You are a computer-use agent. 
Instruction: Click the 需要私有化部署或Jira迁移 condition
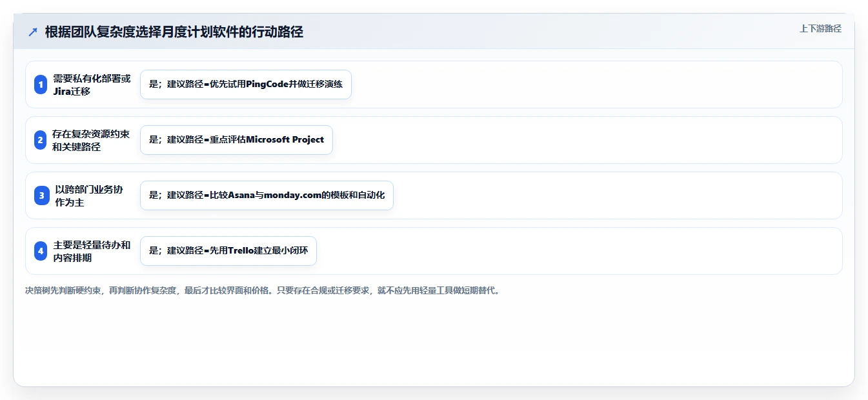pos(92,85)
